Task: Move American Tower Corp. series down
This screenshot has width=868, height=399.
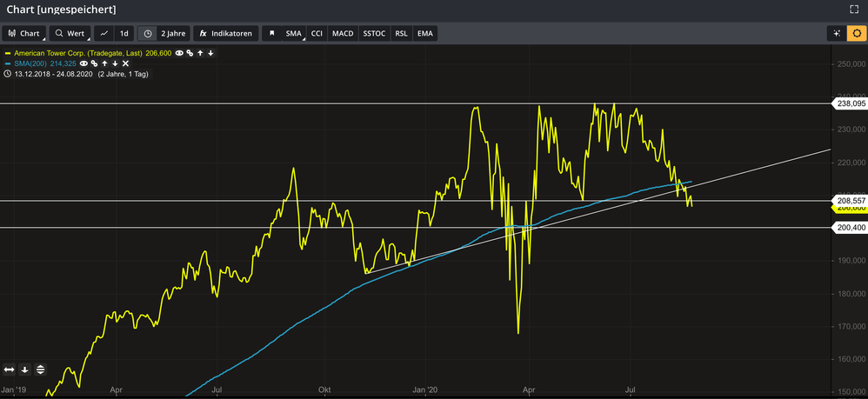Action: click(210, 53)
